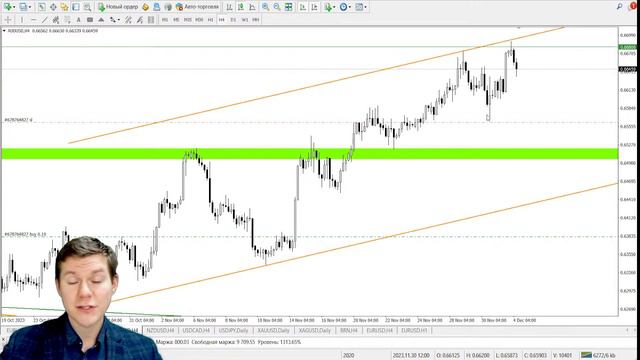Open the Indicators list icon
640x360 pixels.
coord(328,7)
